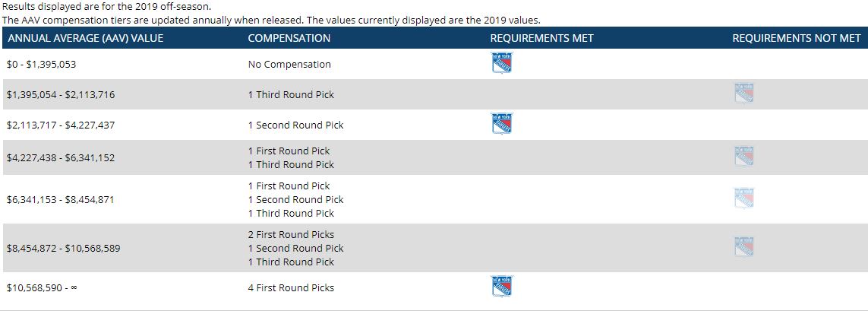Select the $1,395,054 - $2,113,716 AAV range cell

point(61,95)
